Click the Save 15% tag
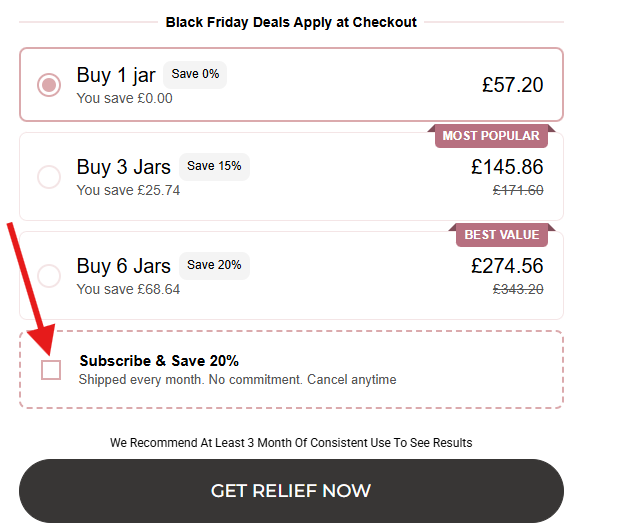The image size is (622, 529). click(x=214, y=166)
